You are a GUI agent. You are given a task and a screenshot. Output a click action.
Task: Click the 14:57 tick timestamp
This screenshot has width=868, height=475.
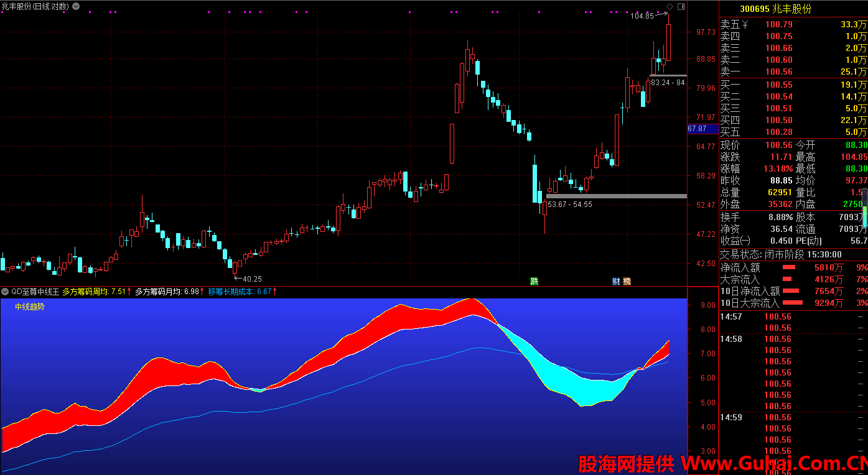(x=731, y=317)
